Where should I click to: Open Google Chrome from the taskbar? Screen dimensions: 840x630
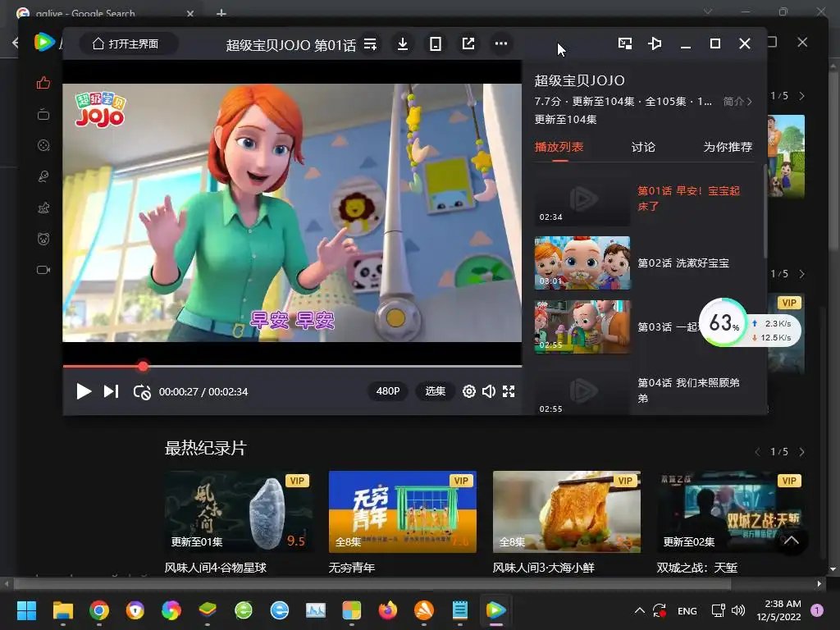tap(99, 610)
